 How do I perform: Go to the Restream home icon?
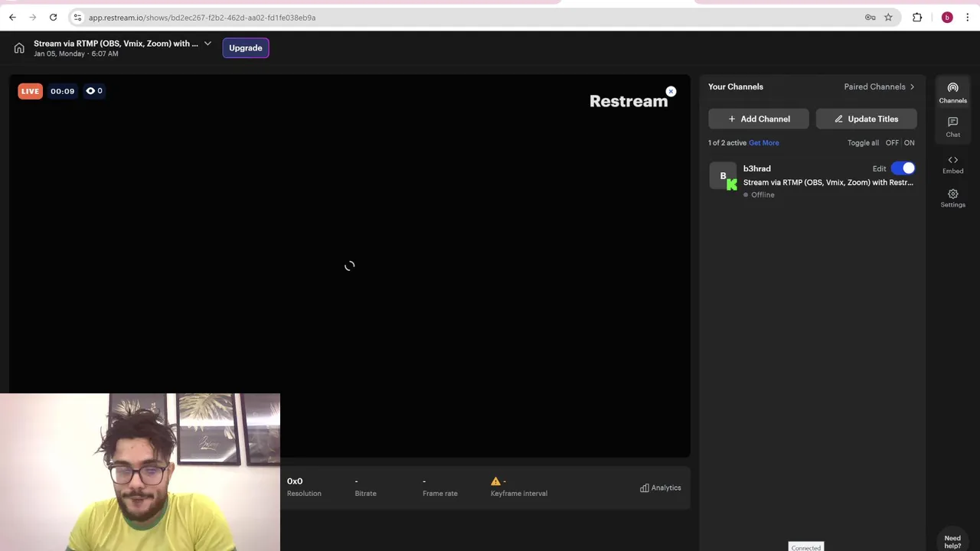[x=19, y=48]
